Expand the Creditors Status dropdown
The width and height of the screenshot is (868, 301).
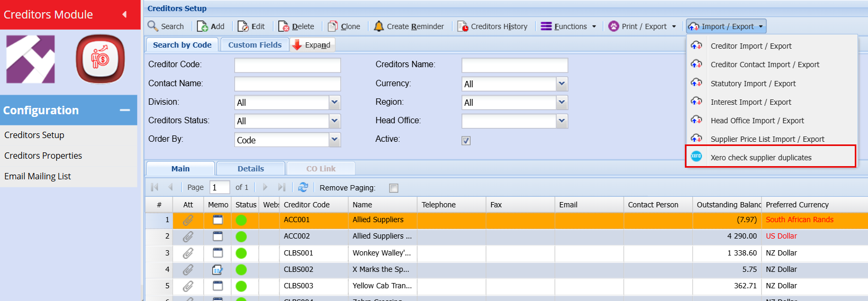[334, 121]
